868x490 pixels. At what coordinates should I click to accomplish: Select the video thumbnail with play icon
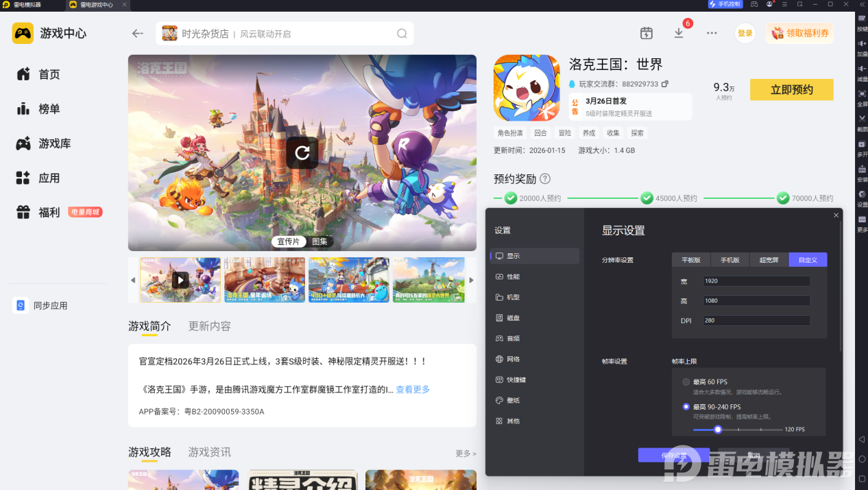click(x=180, y=280)
